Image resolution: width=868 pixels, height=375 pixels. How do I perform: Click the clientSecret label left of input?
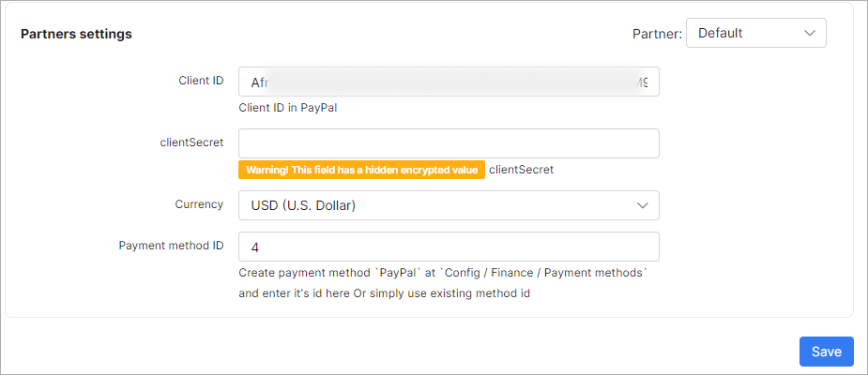[192, 142]
